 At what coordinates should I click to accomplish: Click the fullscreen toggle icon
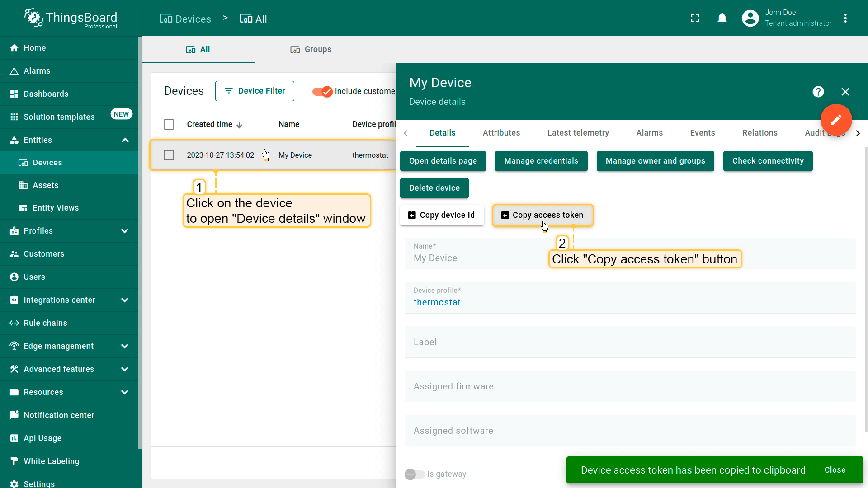coord(695,18)
